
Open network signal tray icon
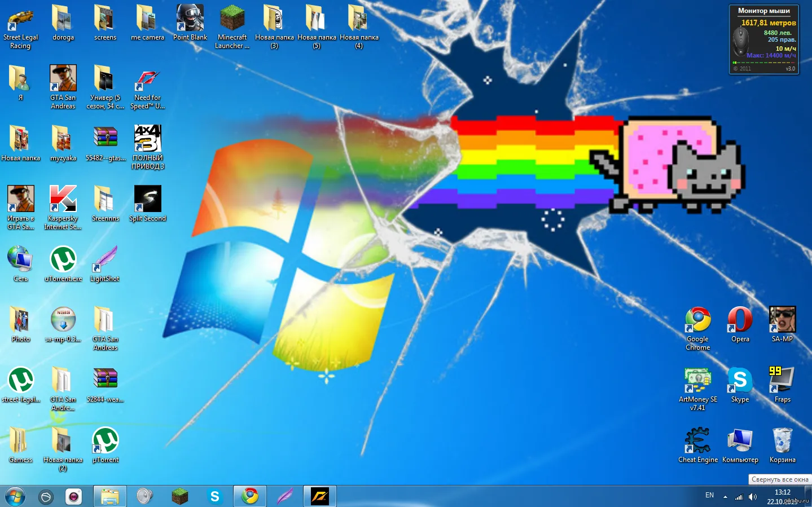coord(739,497)
